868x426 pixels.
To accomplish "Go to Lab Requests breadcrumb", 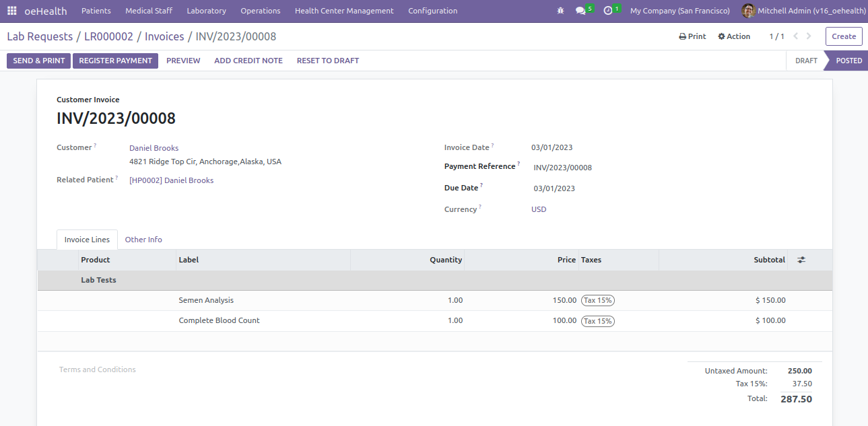I will (40, 36).
